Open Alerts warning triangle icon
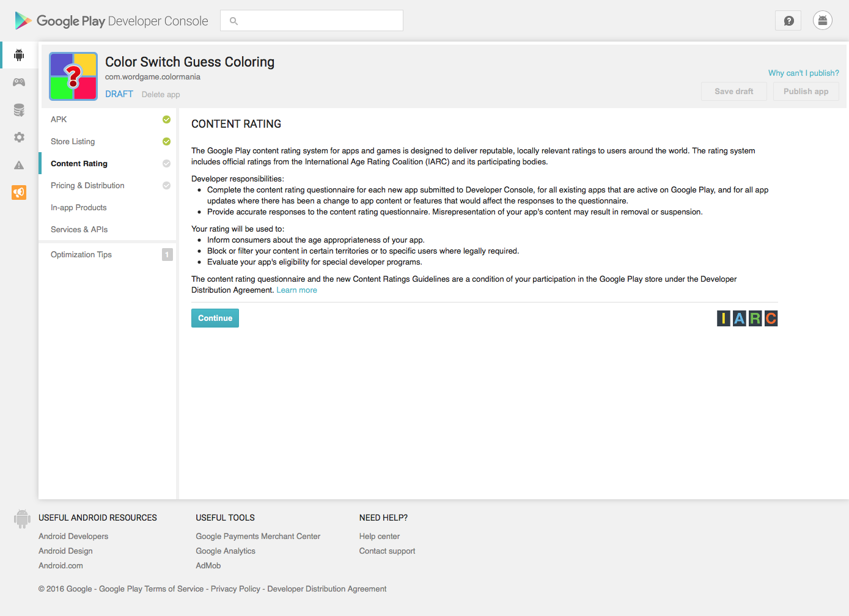Screen dimensions: 849x616 click(x=19, y=165)
